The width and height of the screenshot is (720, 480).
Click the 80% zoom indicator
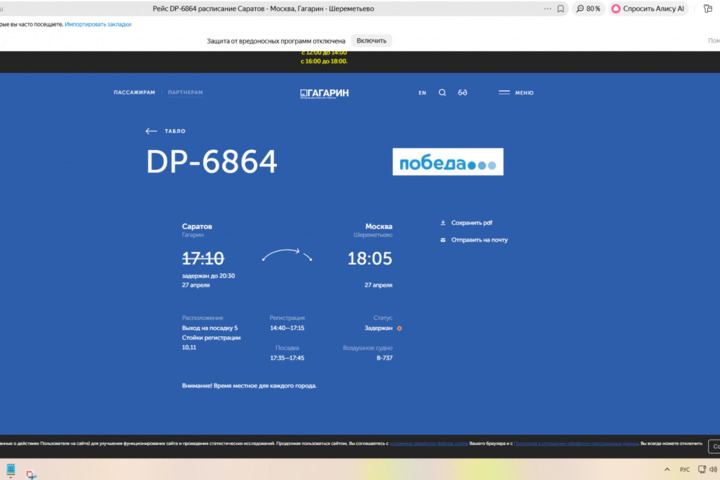[x=588, y=8]
